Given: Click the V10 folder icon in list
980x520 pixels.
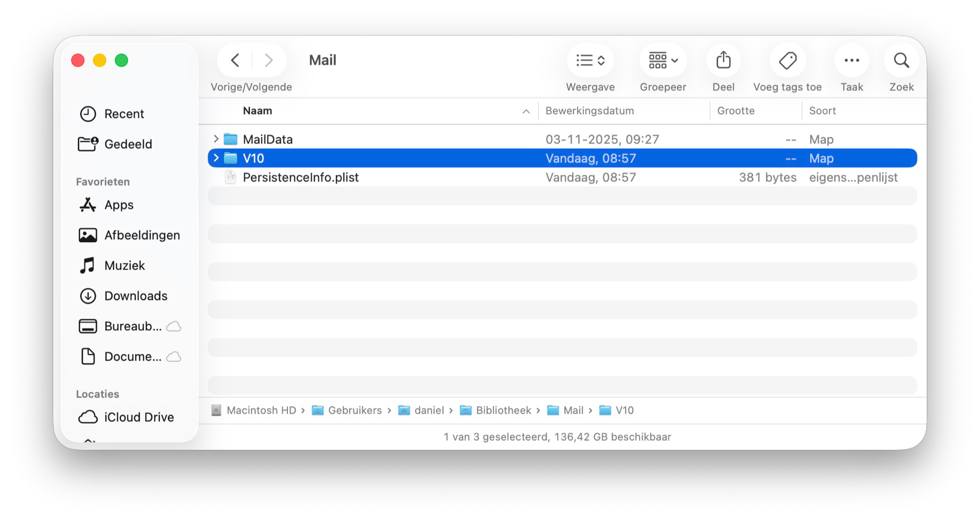Looking at the screenshot, I should (231, 158).
